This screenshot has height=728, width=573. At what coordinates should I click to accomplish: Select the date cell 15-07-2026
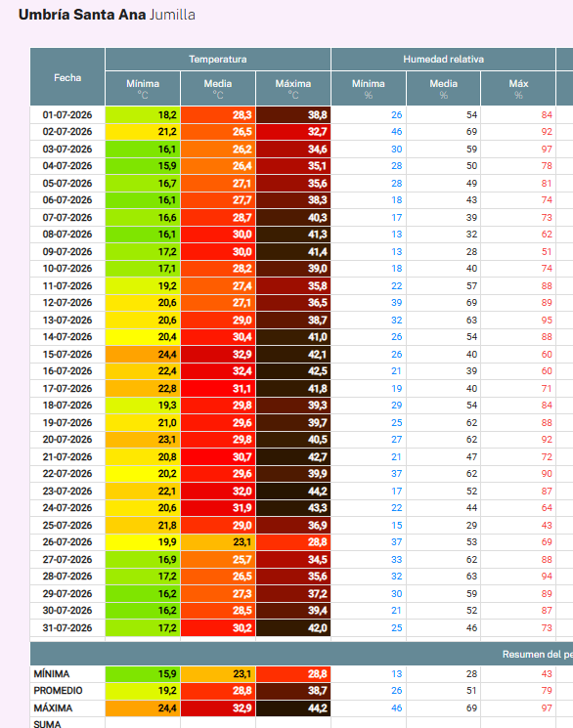point(67,355)
